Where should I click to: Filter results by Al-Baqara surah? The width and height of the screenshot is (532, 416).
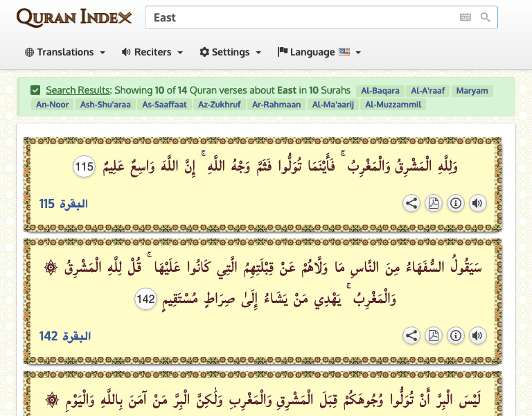(x=380, y=91)
